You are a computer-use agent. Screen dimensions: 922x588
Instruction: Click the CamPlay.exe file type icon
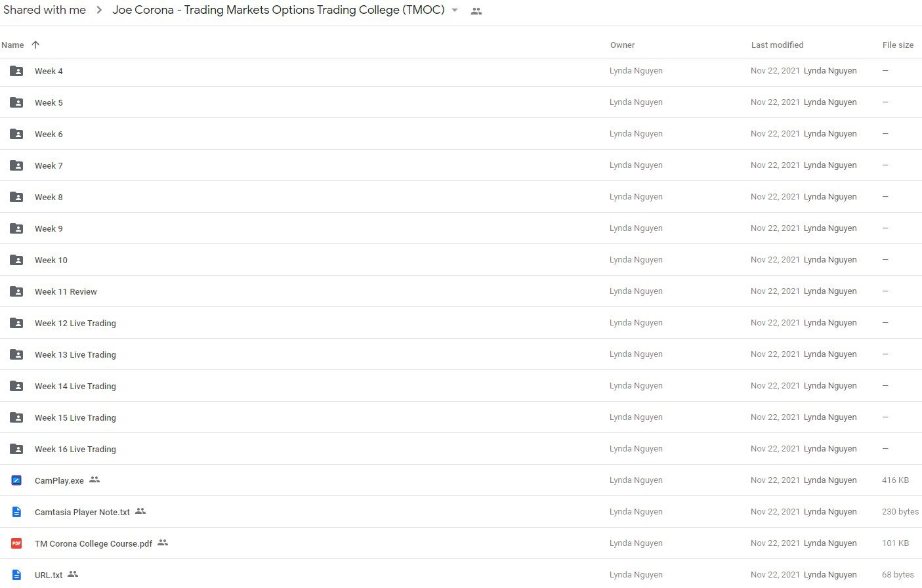click(x=16, y=480)
